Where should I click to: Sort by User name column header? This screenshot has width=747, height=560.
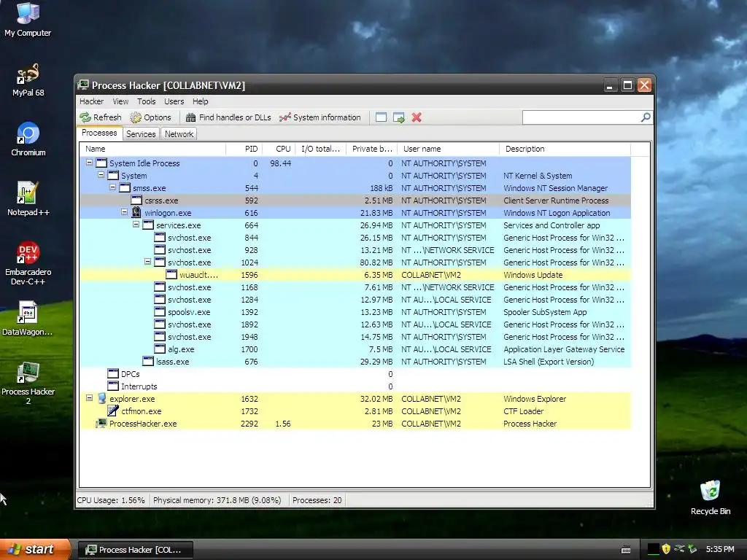(x=449, y=149)
